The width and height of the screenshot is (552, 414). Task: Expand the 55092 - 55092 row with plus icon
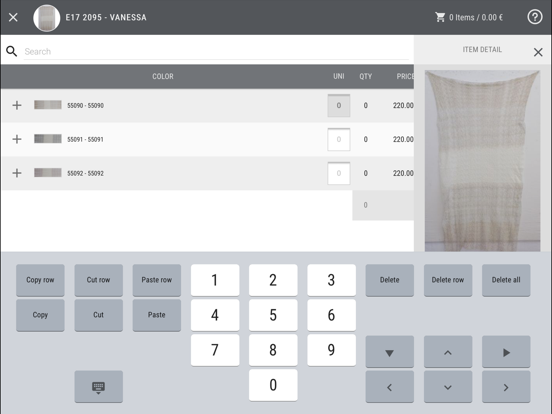pos(17,173)
